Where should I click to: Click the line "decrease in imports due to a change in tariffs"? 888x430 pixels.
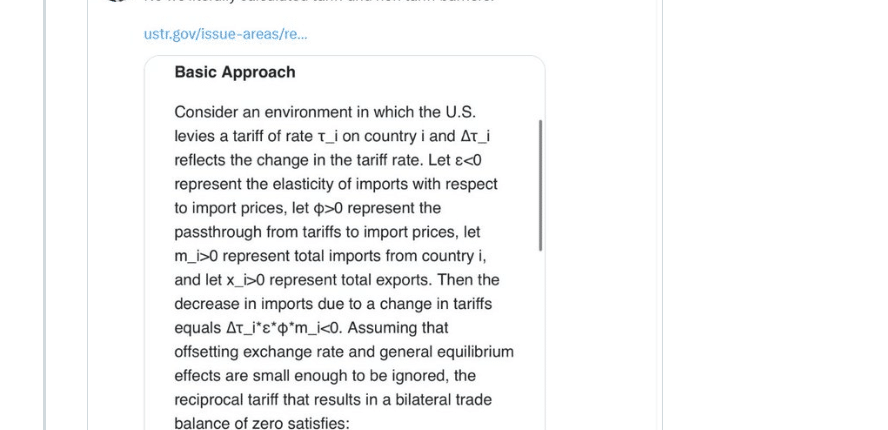(x=333, y=304)
